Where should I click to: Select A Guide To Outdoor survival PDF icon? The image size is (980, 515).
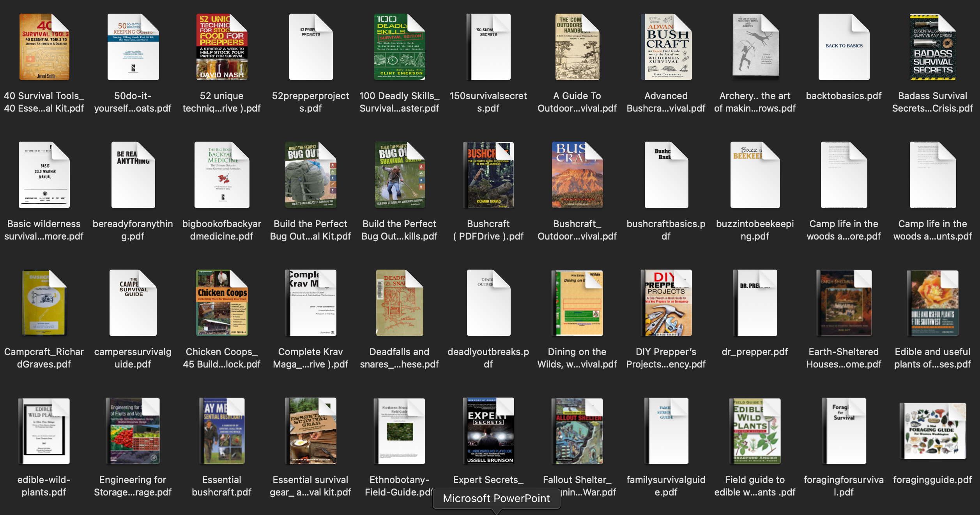pyautogui.click(x=577, y=47)
